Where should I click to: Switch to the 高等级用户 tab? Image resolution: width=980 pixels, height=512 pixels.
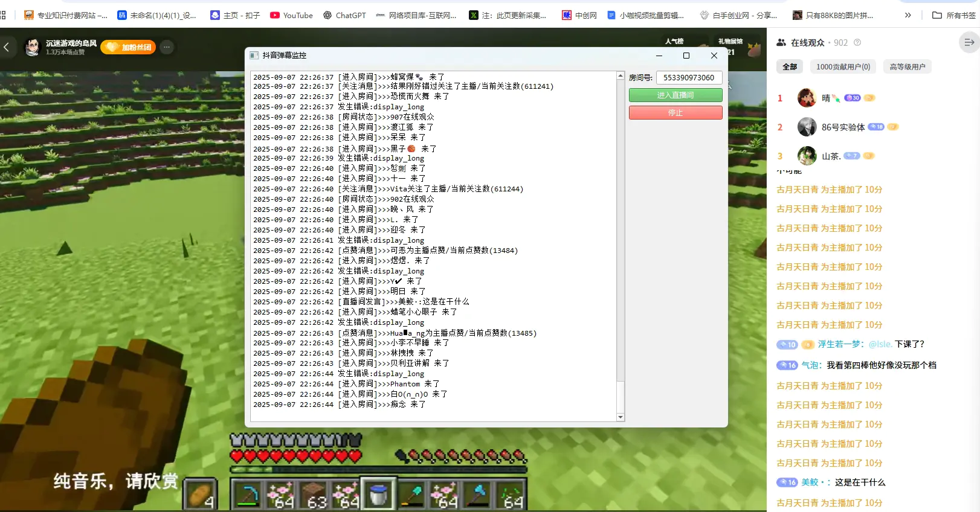(907, 67)
